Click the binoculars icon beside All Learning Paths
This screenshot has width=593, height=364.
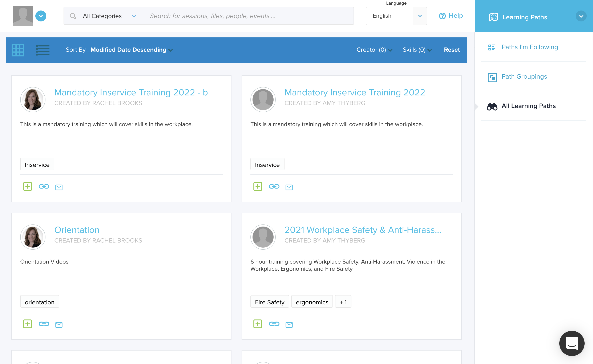pyautogui.click(x=492, y=106)
